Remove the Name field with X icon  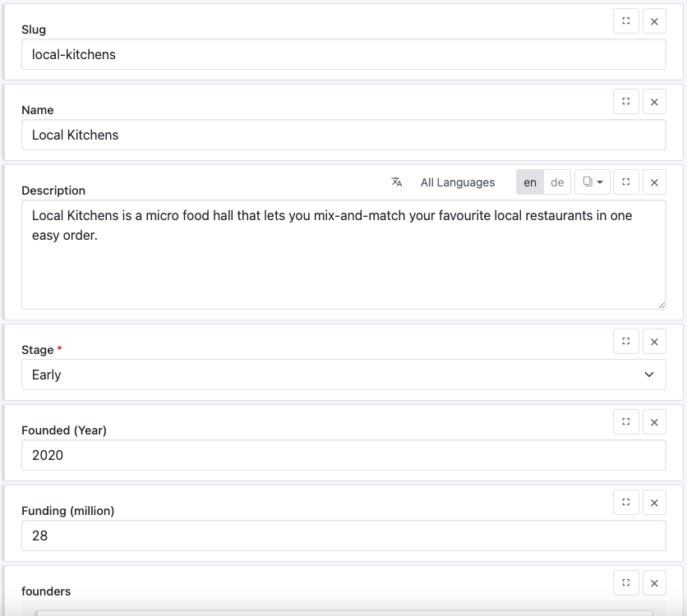pyautogui.click(x=654, y=102)
